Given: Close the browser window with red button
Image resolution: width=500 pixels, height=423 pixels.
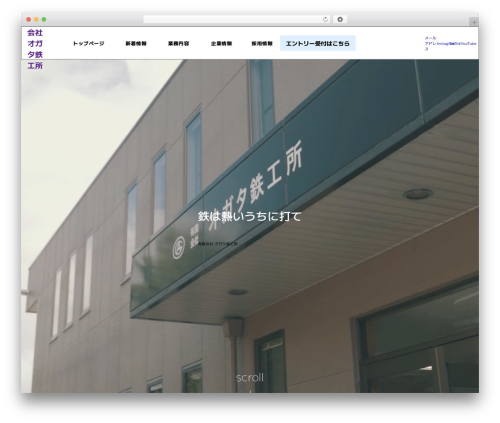Looking at the screenshot, I should pos(29,19).
